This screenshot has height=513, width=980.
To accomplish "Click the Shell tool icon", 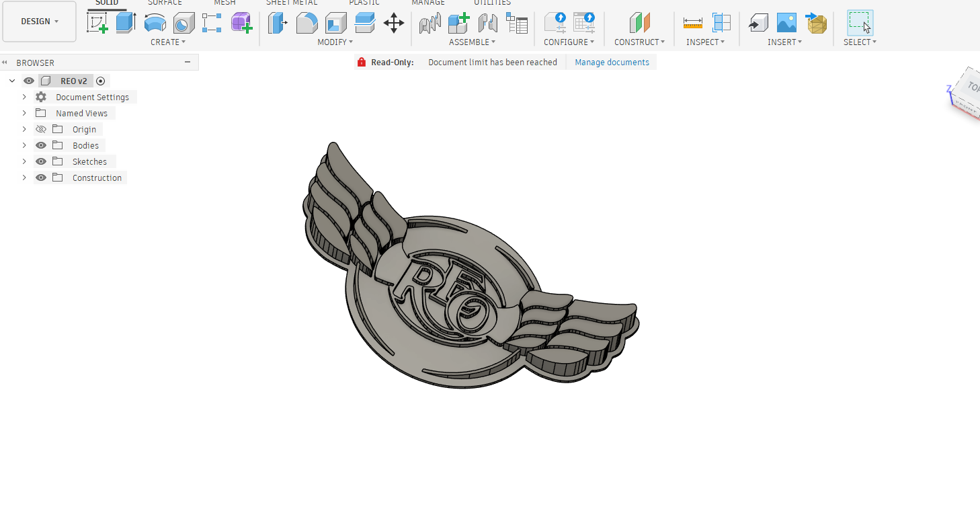I will click(x=335, y=23).
